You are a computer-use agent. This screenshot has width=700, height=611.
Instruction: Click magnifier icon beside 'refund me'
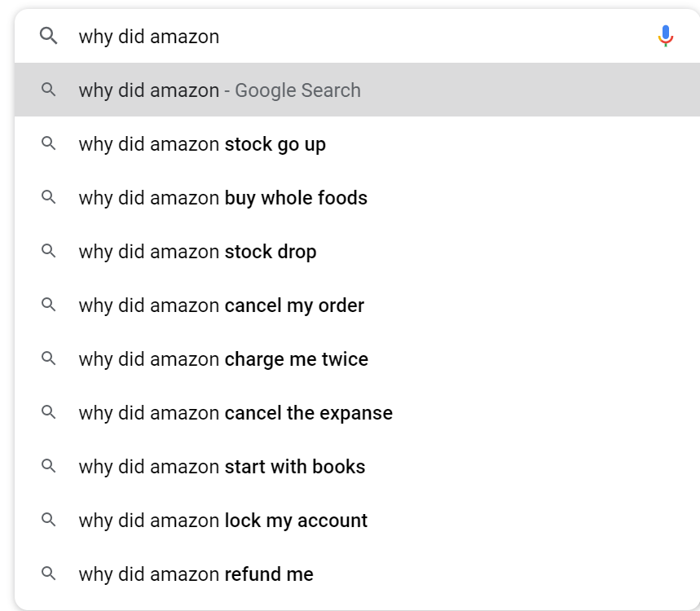click(x=48, y=573)
